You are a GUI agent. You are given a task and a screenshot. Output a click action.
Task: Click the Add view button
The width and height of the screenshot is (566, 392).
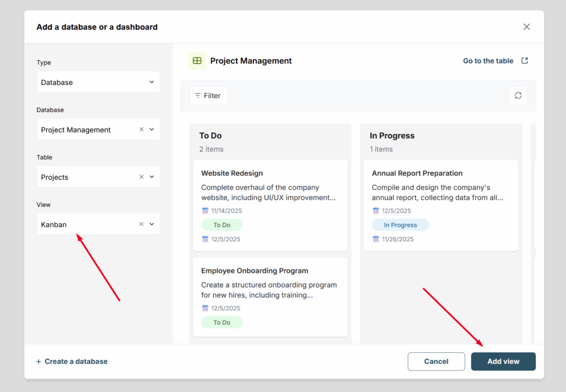pos(503,362)
